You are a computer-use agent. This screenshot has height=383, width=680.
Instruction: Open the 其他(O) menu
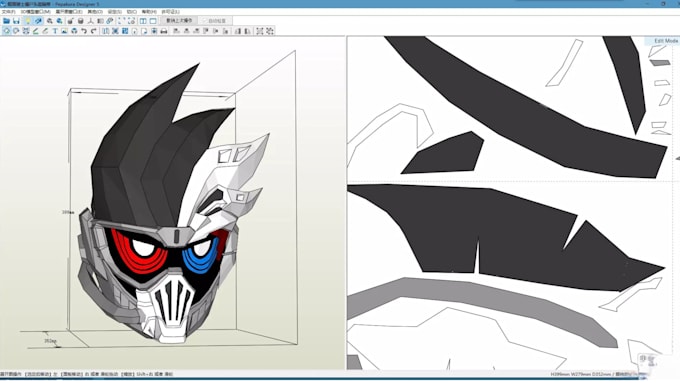[x=95, y=12]
